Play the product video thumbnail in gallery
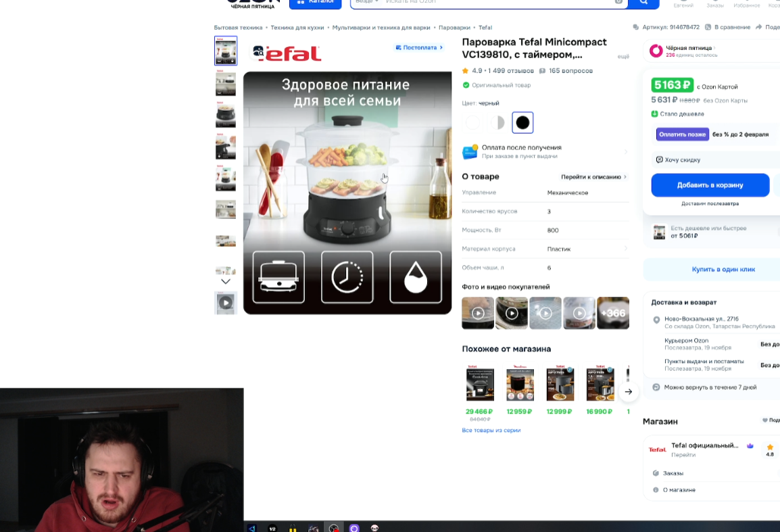The height and width of the screenshot is (532, 780). tap(226, 303)
